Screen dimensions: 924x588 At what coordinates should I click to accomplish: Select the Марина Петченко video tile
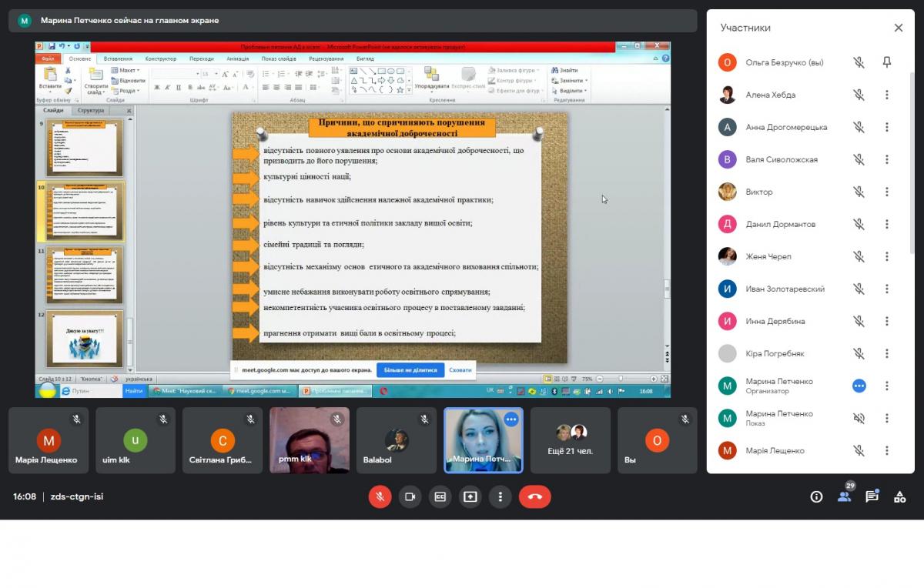pos(483,440)
